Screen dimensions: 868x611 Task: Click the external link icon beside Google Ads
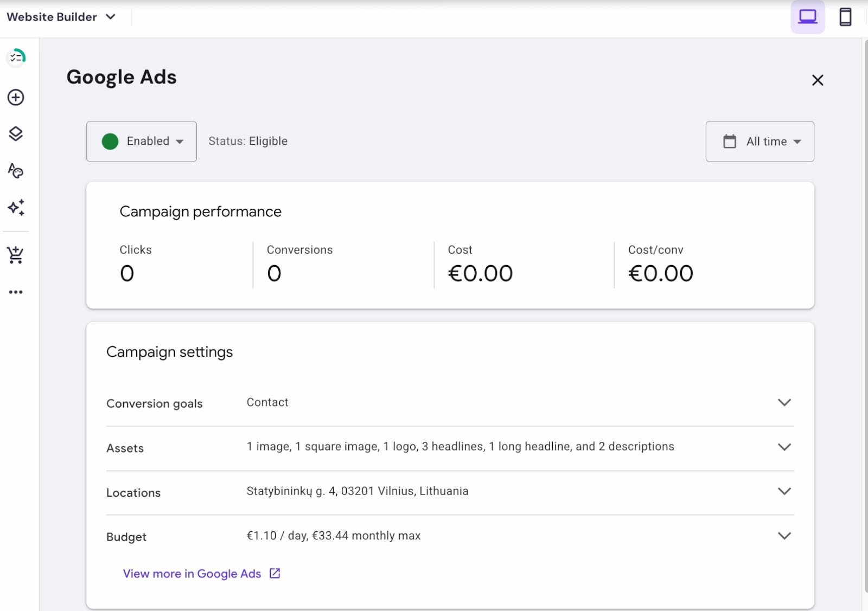coord(275,574)
